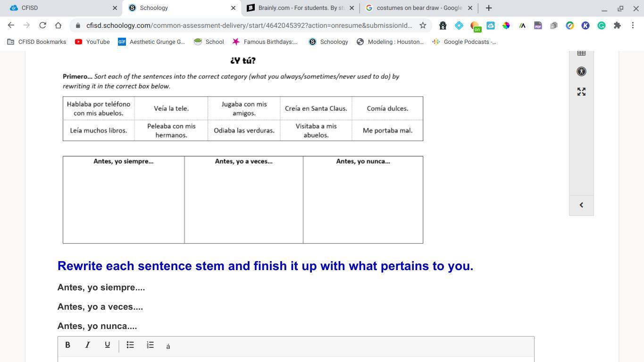
Task: Click the address bar URL
Action: pos(249,25)
